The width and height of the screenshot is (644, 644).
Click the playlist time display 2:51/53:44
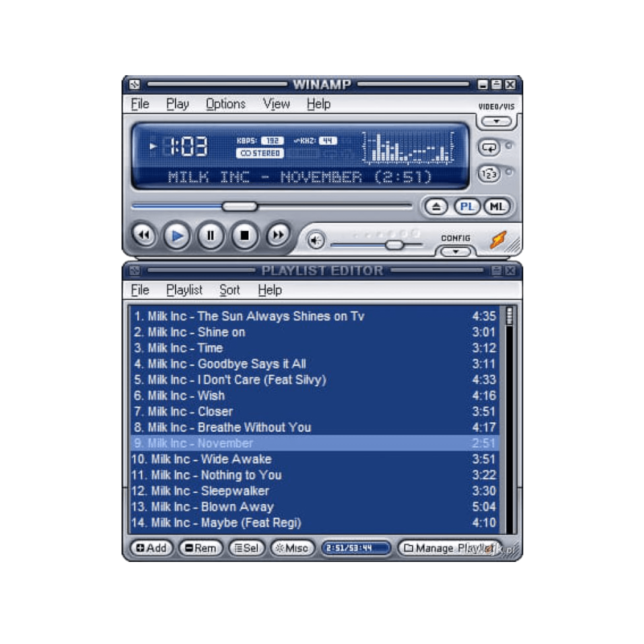[356, 548]
